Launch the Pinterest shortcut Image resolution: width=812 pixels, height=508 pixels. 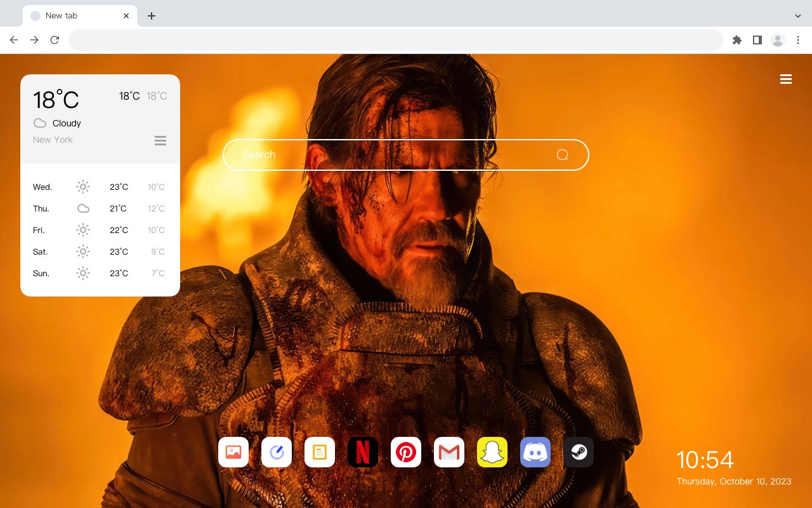pyautogui.click(x=406, y=452)
